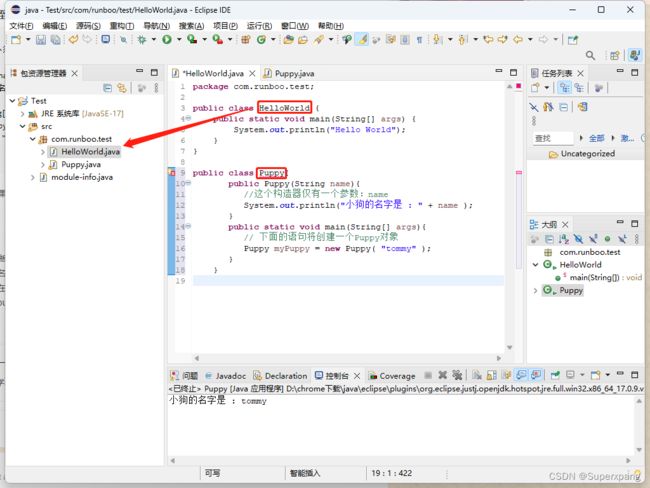The image size is (650, 488).
Task: Expand module-info.java tree node
Action: (x=32, y=177)
